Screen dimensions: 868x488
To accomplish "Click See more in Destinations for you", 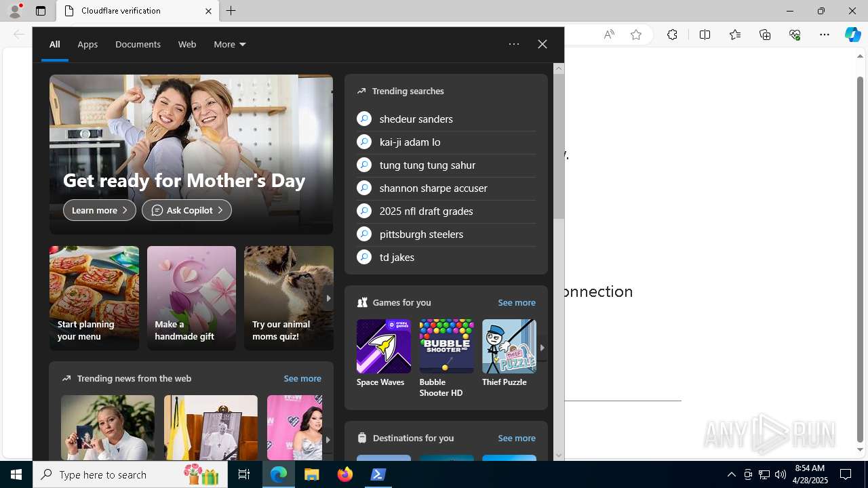I will click(x=517, y=438).
